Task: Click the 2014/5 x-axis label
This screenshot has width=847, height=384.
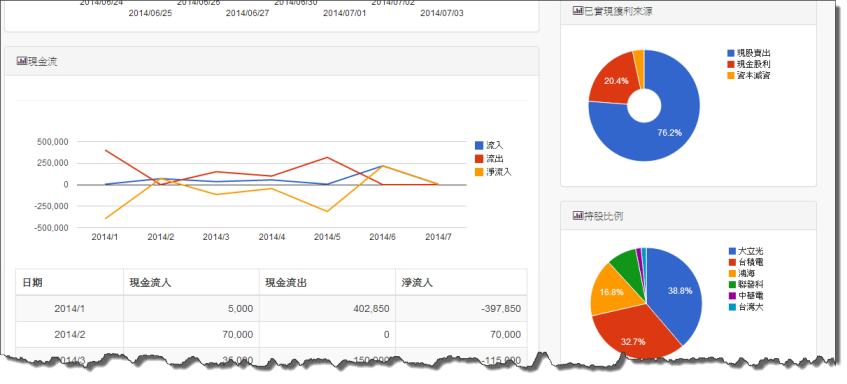Action: pyautogui.click(x=327, y=237)
